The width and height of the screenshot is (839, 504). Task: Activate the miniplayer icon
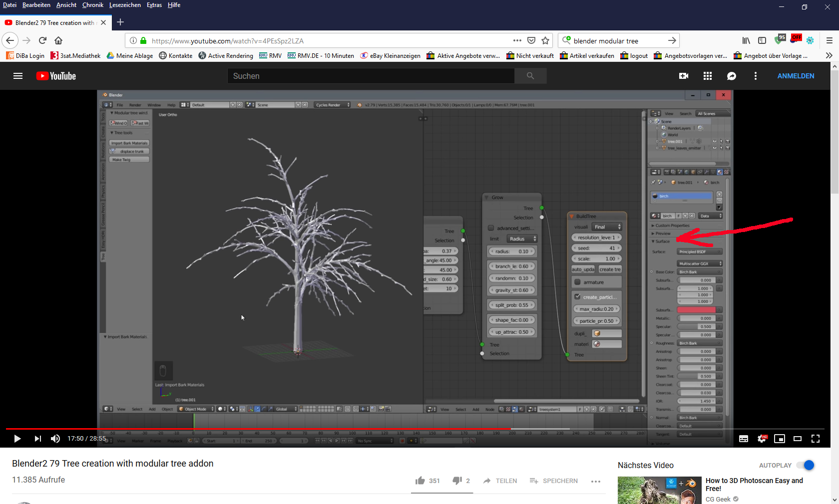click(780, 439)
